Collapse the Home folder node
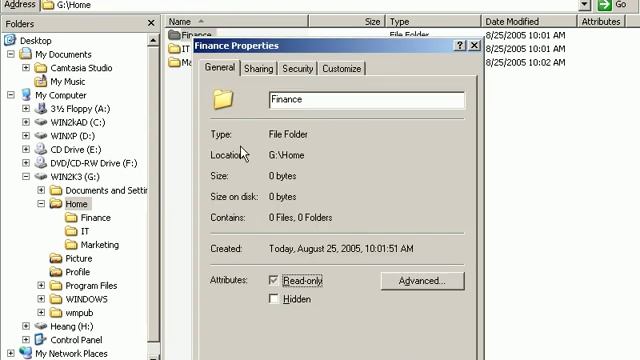 (x=41, y=204)
